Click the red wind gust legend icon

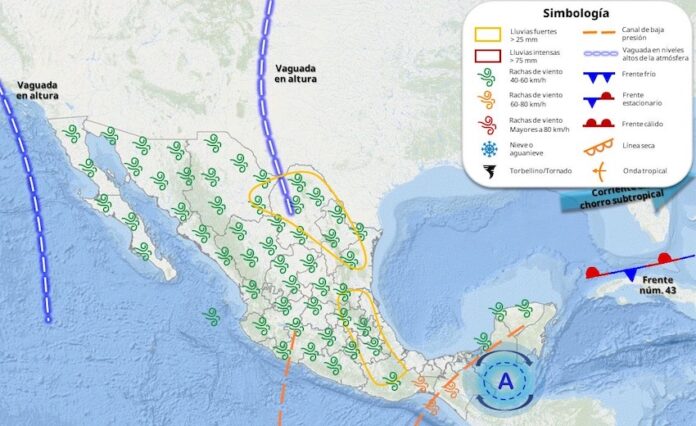point(489,125)
